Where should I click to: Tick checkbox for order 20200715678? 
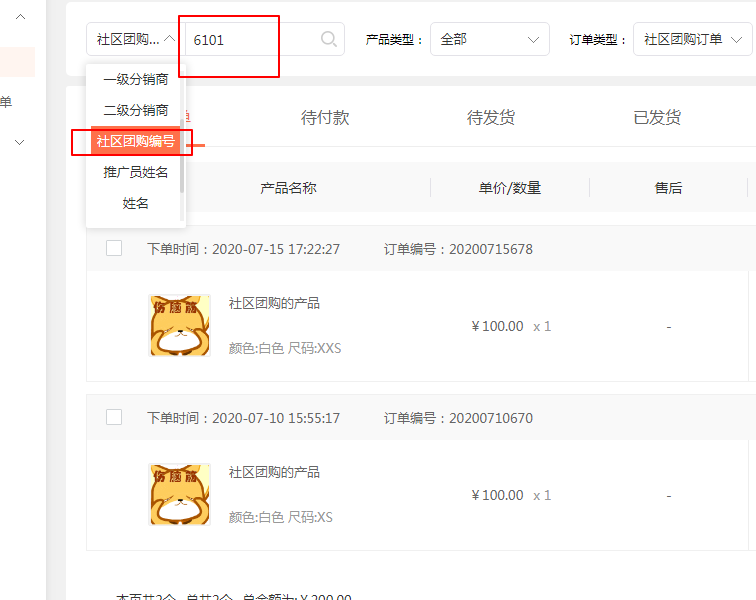(114, 248)
